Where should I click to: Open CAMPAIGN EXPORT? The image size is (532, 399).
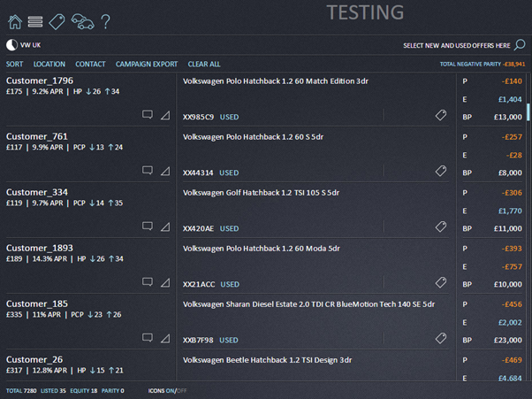[x=147, y=65]
